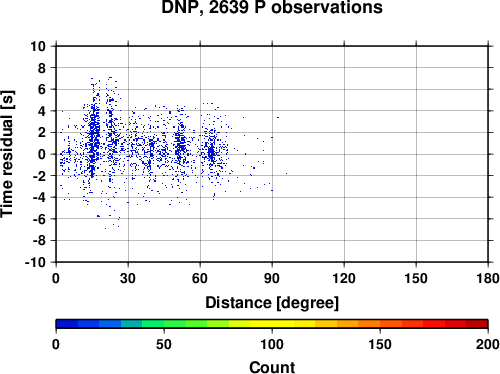Click the yellow colorbar segment at 100
Screen dimensions: 500x374
coord(272,324)
